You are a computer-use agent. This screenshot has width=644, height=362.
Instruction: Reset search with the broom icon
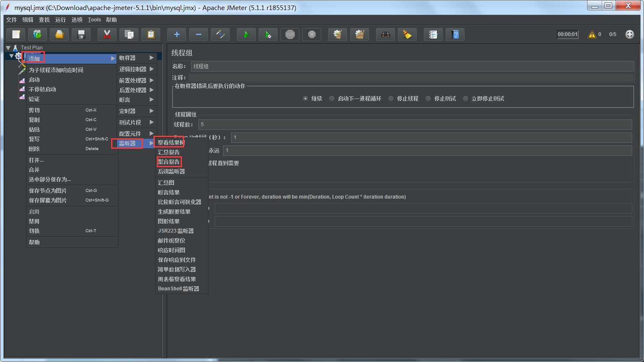[x=408, y=34]
